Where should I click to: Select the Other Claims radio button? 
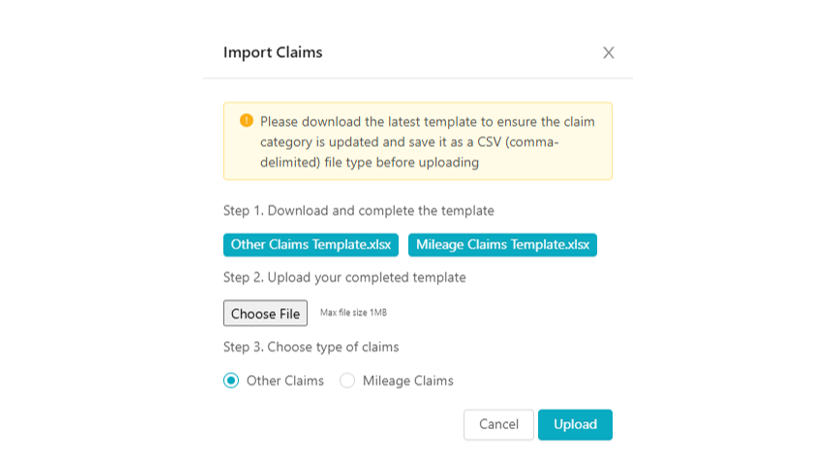coord(232,381)
